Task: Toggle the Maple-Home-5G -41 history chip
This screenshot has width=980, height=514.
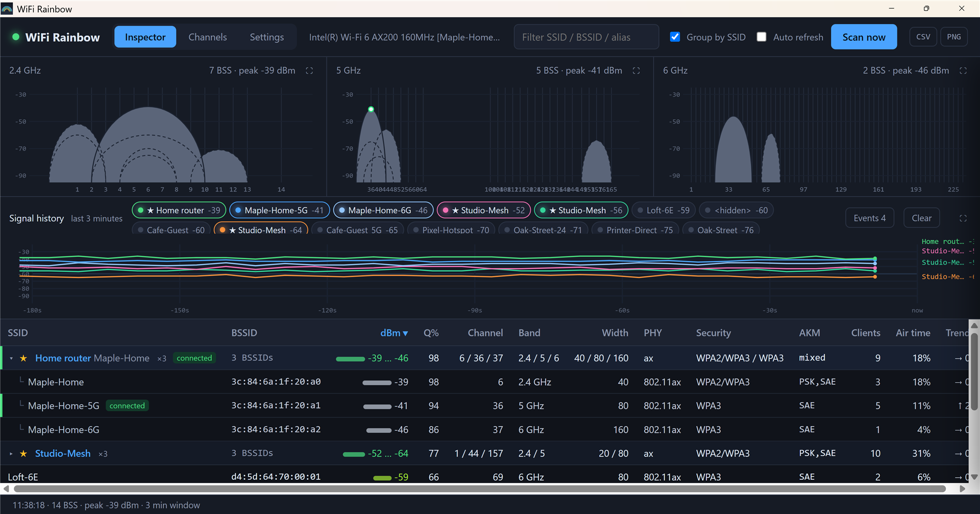Action: coord(279,210)
